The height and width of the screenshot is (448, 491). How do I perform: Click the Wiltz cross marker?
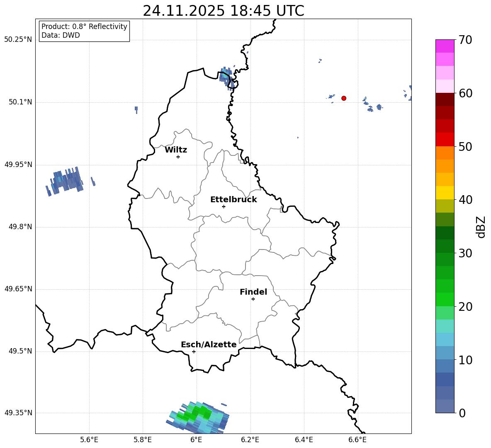click(x=178, y=157)
